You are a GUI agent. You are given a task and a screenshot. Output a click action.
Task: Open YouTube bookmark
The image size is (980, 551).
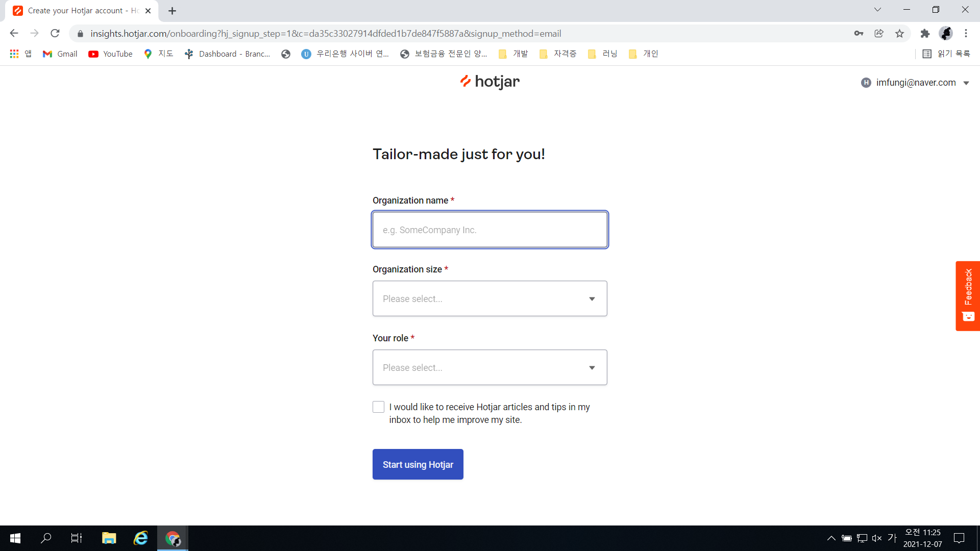(x=110, y=54)
